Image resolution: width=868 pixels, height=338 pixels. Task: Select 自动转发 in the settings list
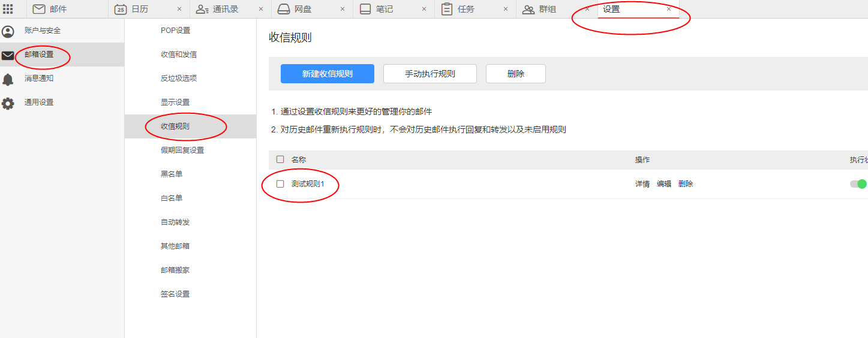175,222
